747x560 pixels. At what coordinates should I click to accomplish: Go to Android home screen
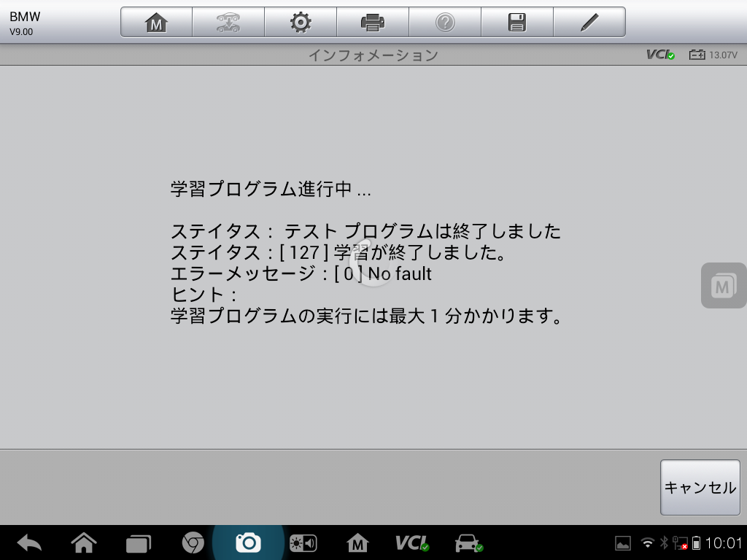click(84, 542)
